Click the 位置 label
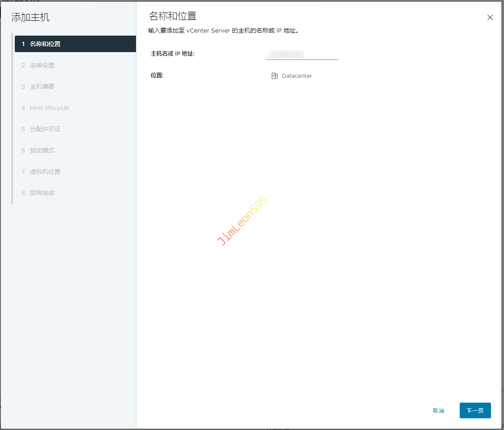 click(157, 76)
